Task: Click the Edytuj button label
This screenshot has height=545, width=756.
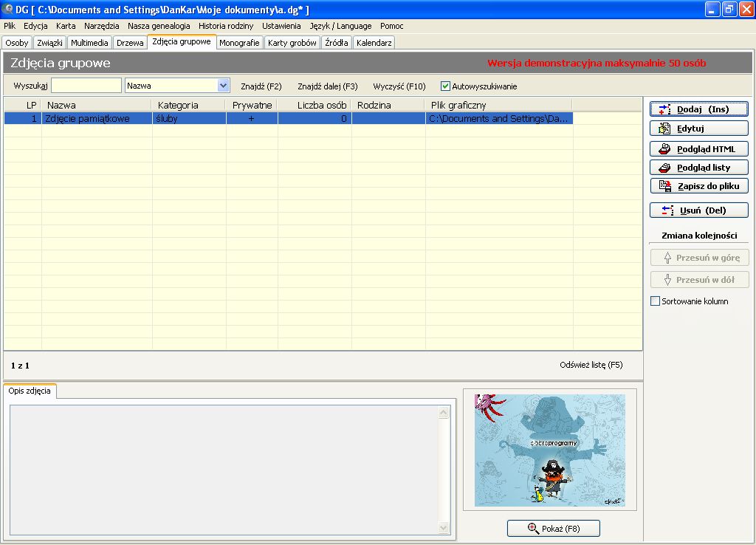Action: point(690,128)
